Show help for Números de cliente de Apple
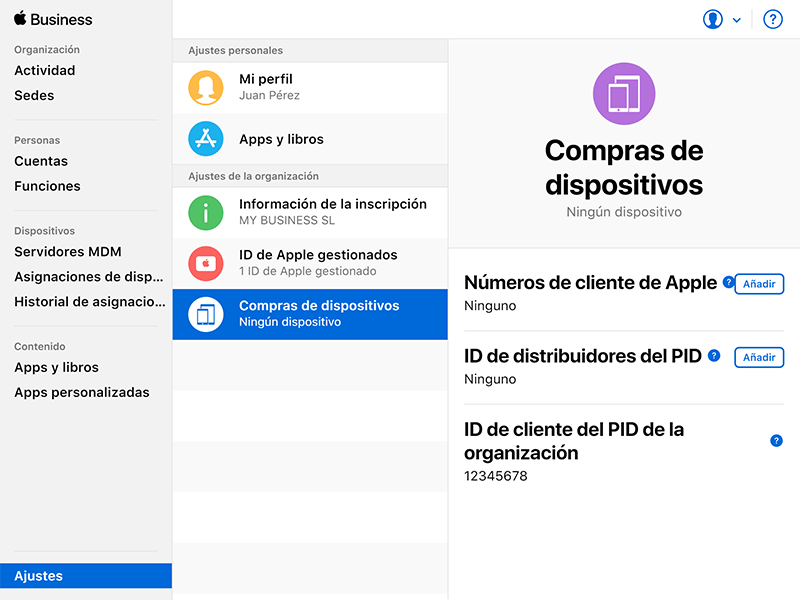The width and height of the screenshot is (800, 600). click(x=728, y=282)
